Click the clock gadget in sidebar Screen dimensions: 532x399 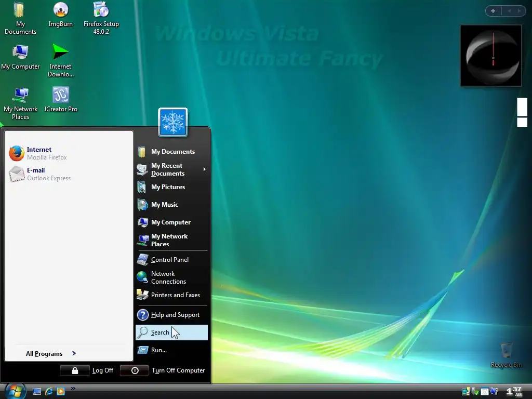(x=491, y=56)
